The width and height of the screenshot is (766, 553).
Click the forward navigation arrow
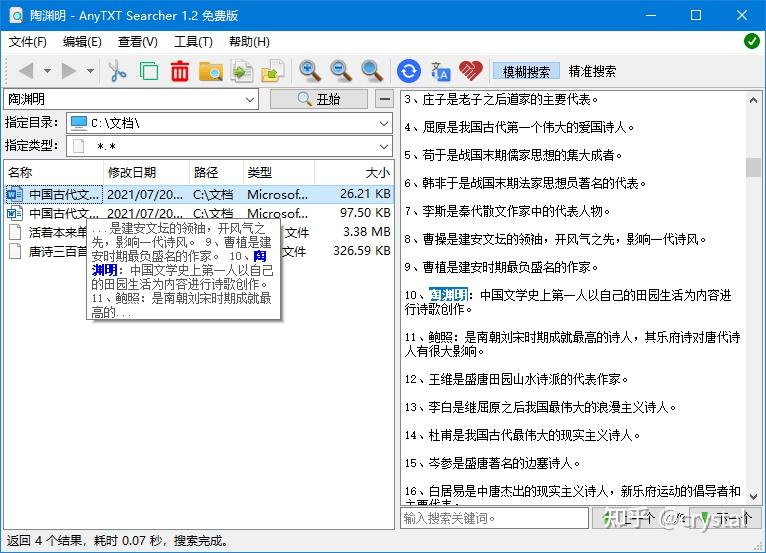click(69, 71)
